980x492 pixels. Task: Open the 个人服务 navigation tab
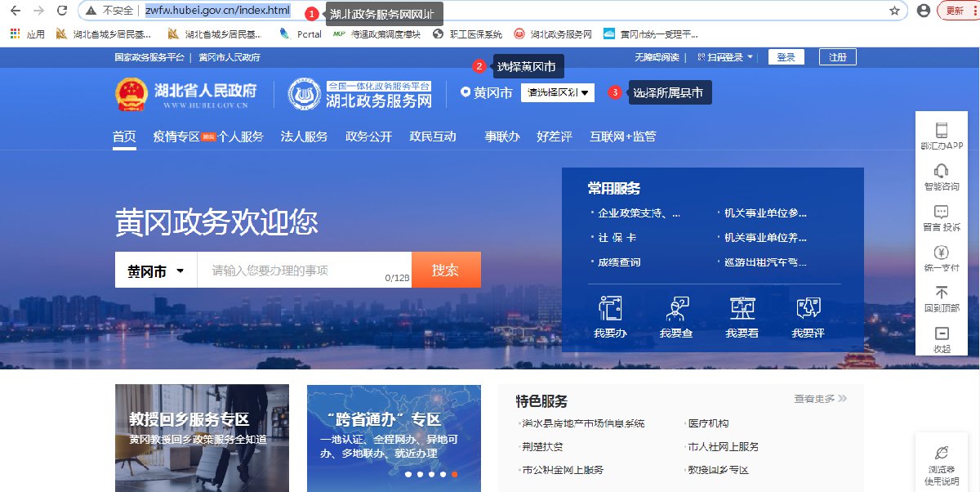coord(241,136)
